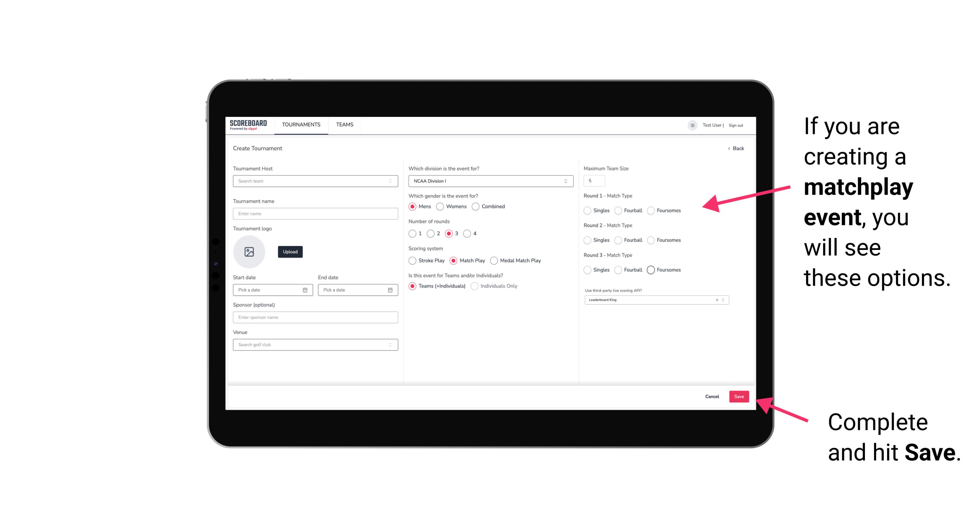Expand the Leaderboard King API dropdown
The height and width of the screenshot is (527, 980).
click(x=722, y=300)
